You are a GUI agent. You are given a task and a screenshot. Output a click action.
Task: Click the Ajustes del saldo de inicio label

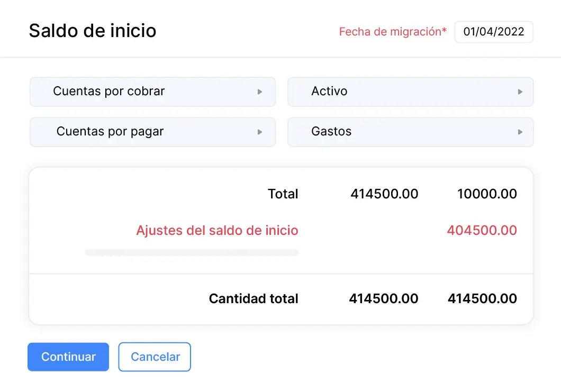217,231
